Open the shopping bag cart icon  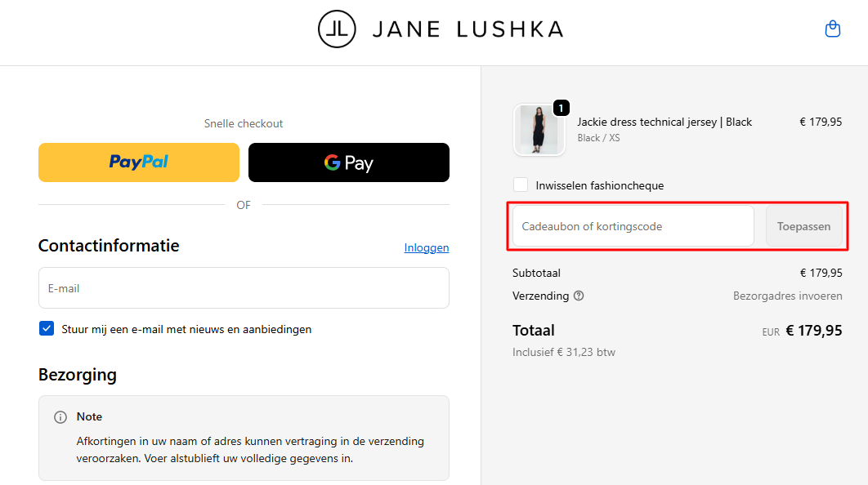pyautogui.click(x=832, y=29)
